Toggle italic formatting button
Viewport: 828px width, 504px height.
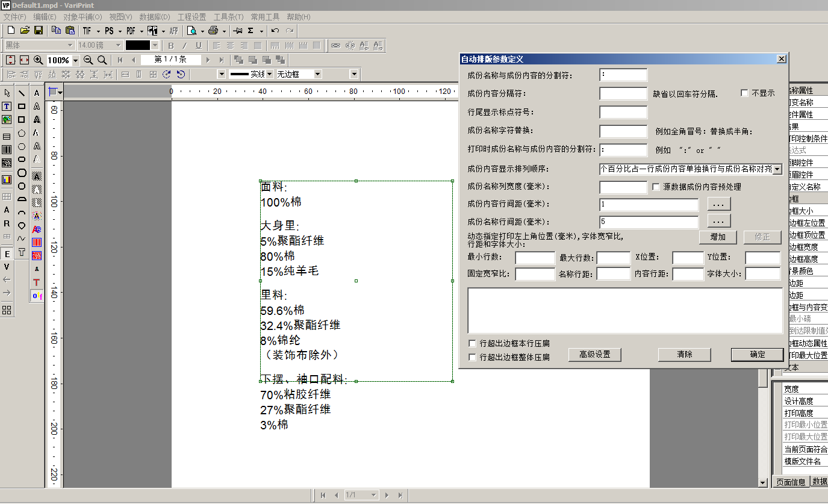(x=184, y=45)
